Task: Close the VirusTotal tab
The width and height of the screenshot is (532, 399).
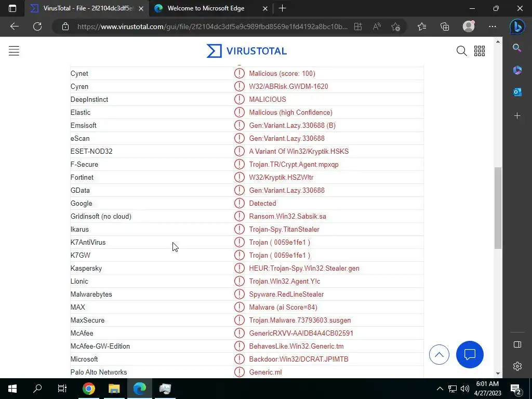Action: (141, 8)
